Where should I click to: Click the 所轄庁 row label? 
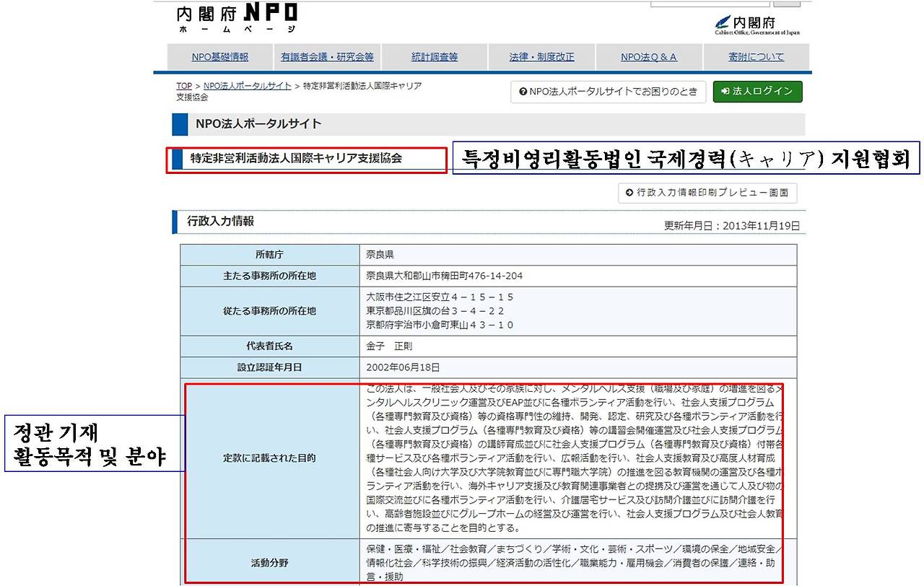coord(270,255)
